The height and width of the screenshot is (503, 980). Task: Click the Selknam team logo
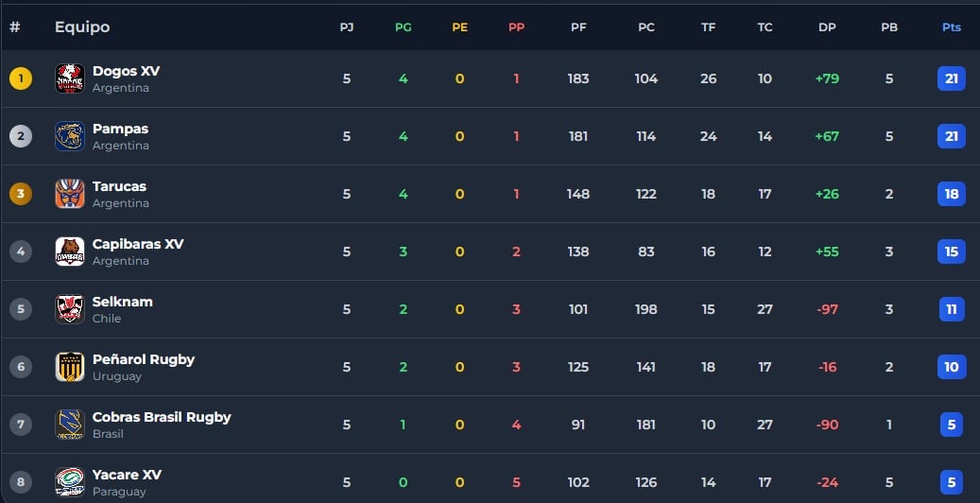coord(70,309)
